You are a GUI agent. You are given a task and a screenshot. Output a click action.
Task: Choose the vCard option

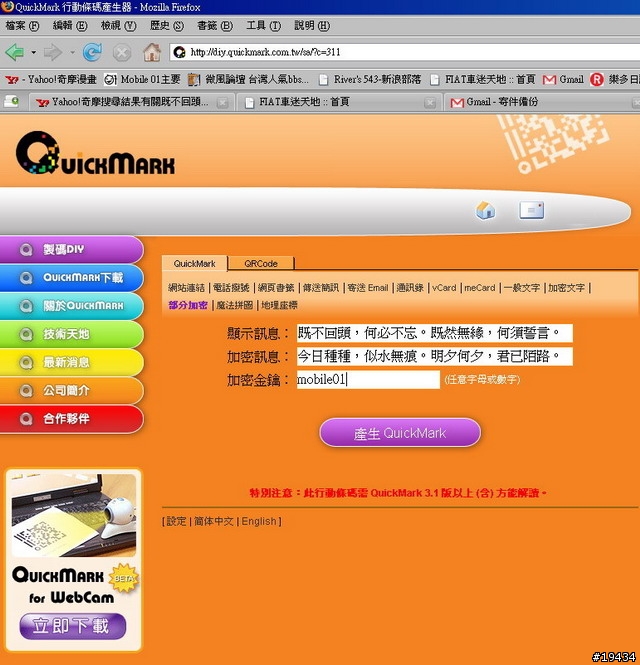click(444, 288)
